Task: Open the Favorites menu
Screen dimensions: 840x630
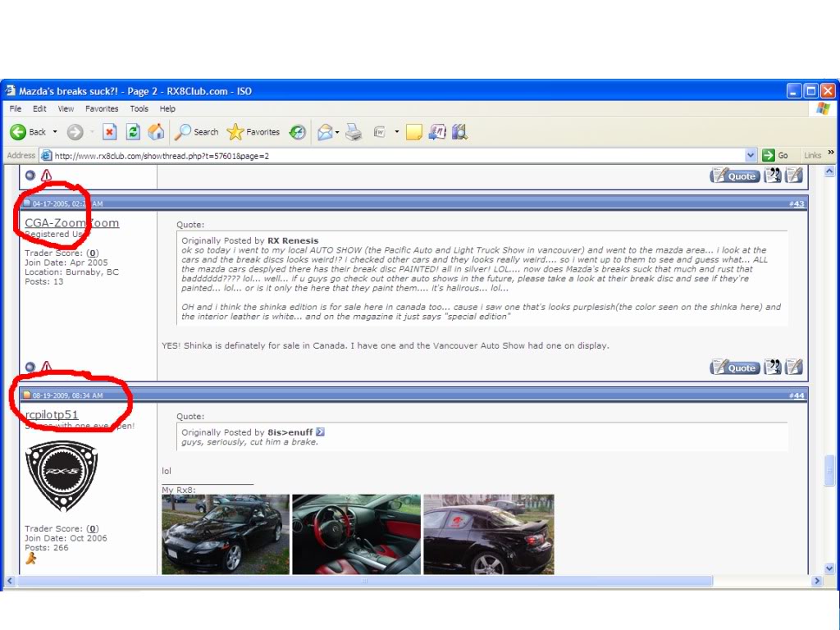Action: [x=102, y=108]
